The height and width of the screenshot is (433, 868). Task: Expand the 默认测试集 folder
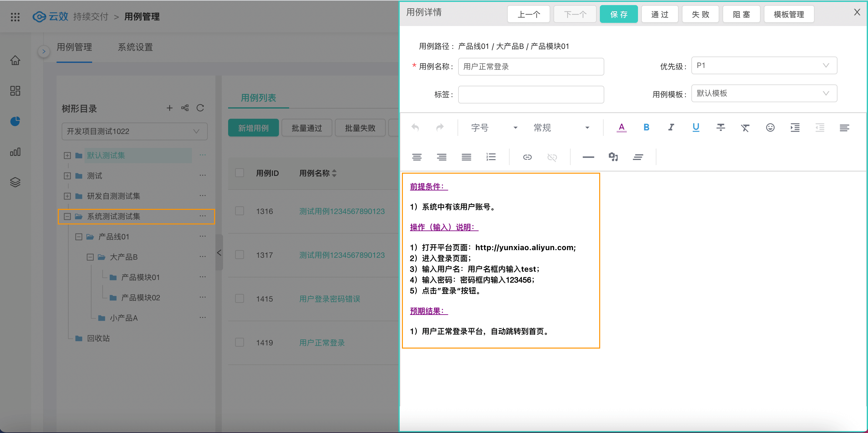[x=67, y=156]
